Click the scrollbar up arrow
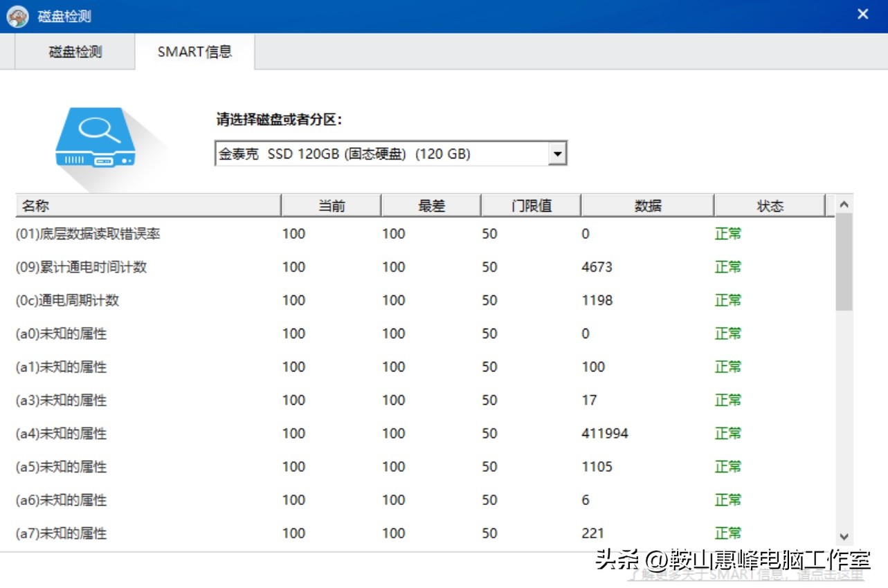888x588 pixels. click(844, 205)
